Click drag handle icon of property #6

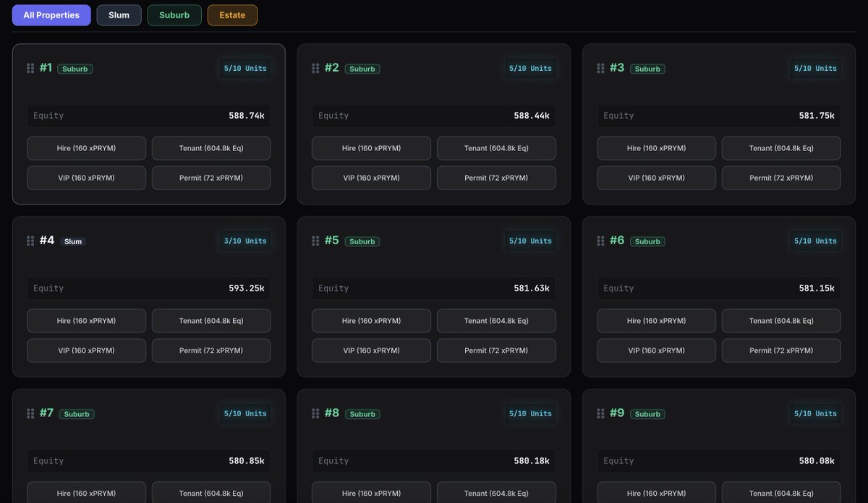point(600,241)
